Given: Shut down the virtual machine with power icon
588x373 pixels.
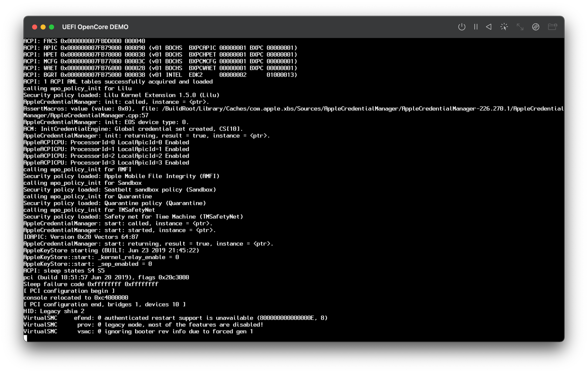Looking at the screenshot, I should [x=461, y=27].
